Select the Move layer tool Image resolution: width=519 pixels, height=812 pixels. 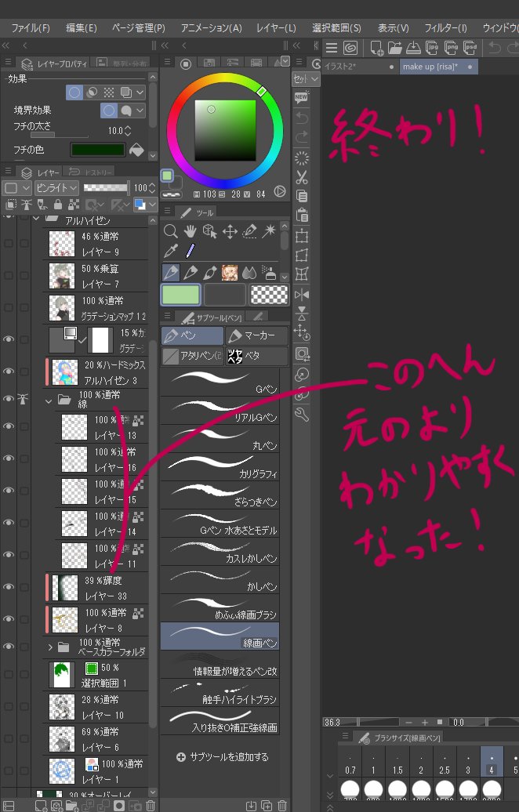(x=230, y=231)
